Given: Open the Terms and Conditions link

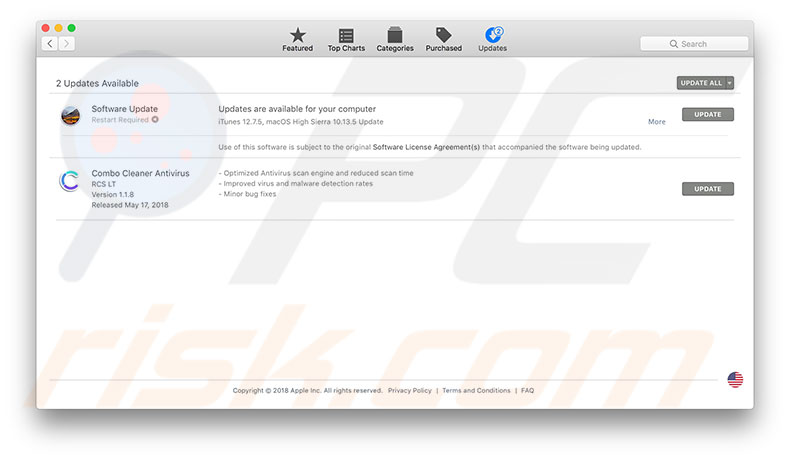Looking at the screenshot, I should [476, 390].
